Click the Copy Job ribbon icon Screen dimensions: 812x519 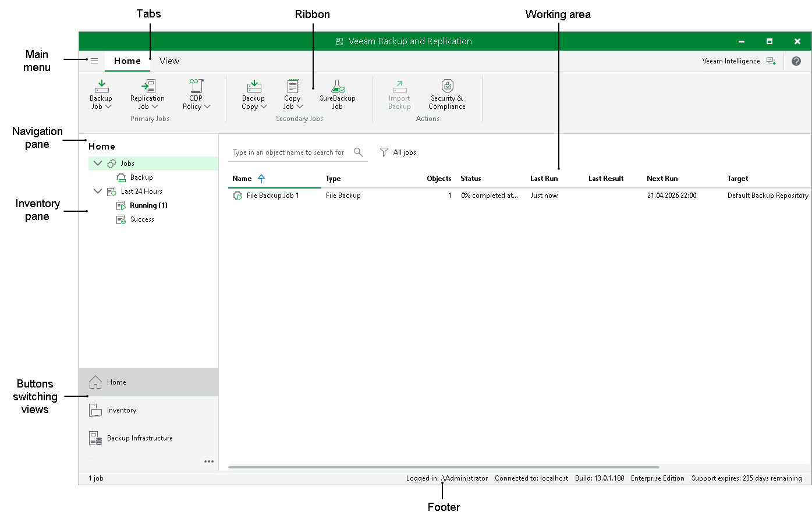tap(293, 86)
